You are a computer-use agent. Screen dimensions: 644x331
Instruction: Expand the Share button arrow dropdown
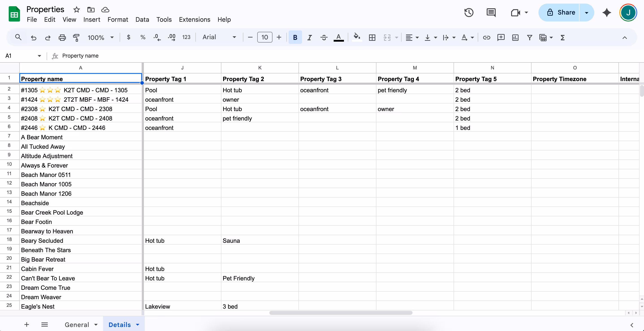[586, 13]
